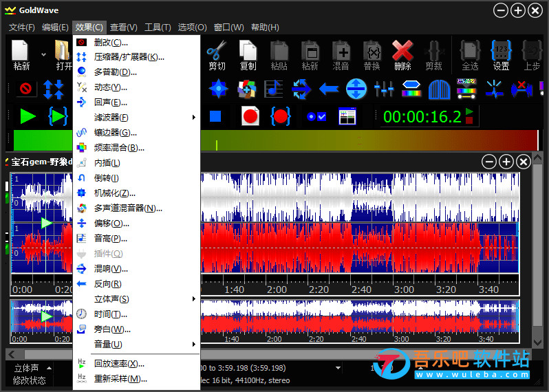This screenshot has width=549, height=392.
Task: Open 多声道混音器(N)... dialog
Action: coord(136,208)
